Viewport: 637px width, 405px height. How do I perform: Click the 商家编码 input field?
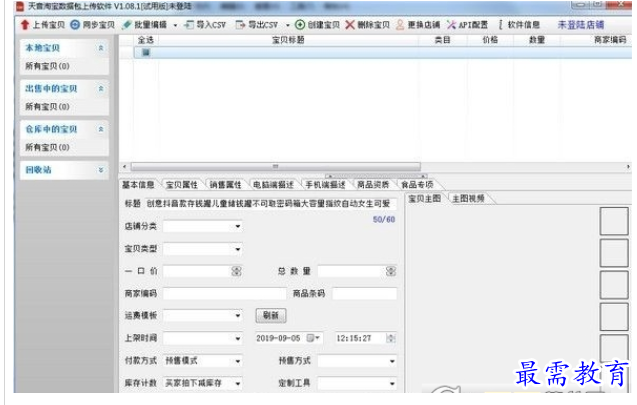pyautogui.click(x=225, y=293)
